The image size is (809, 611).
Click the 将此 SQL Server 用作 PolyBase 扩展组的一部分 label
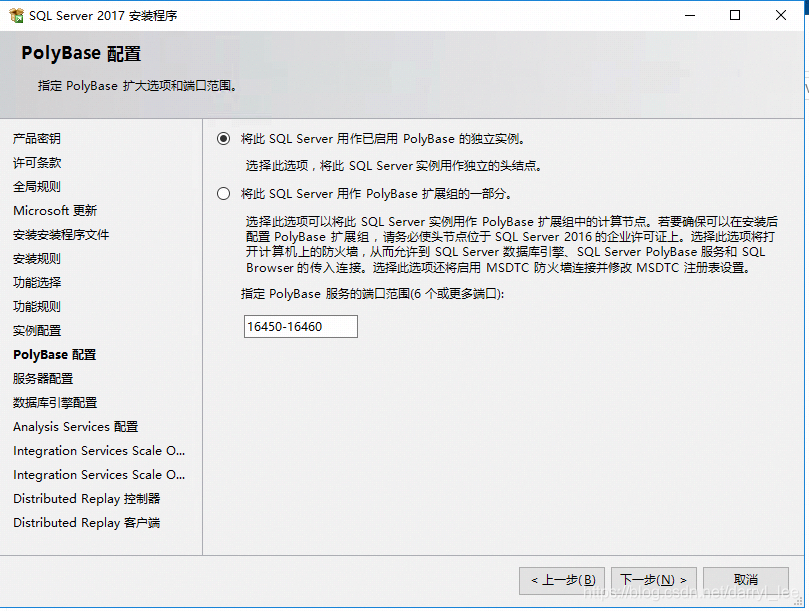[x=376, y=194]
